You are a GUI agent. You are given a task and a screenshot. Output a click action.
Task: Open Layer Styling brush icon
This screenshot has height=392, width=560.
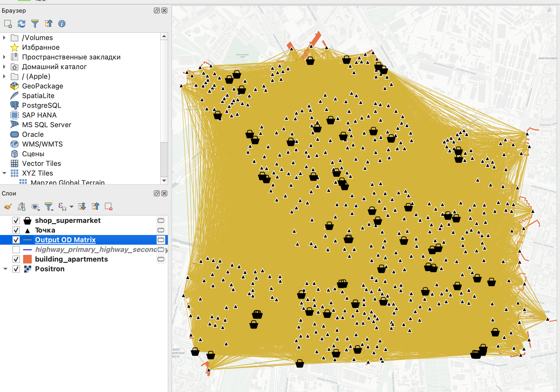[x=8, y=206]
